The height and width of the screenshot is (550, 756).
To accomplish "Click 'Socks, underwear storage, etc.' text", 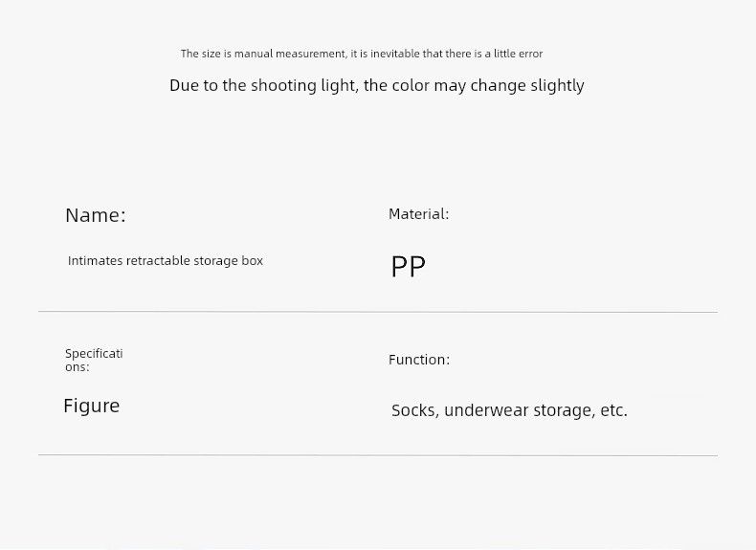I will pyautogui.click(x=509, y=410).
